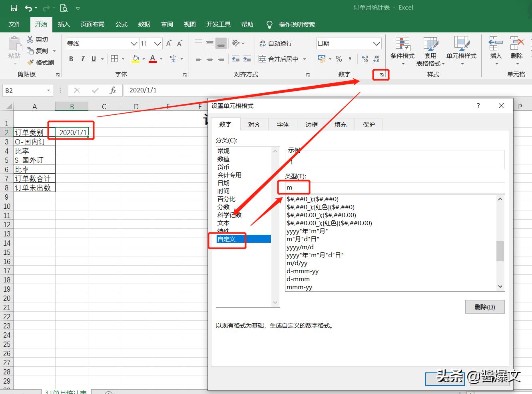Align text to vertical middle

pyautogui.click(x=209, y=43)
